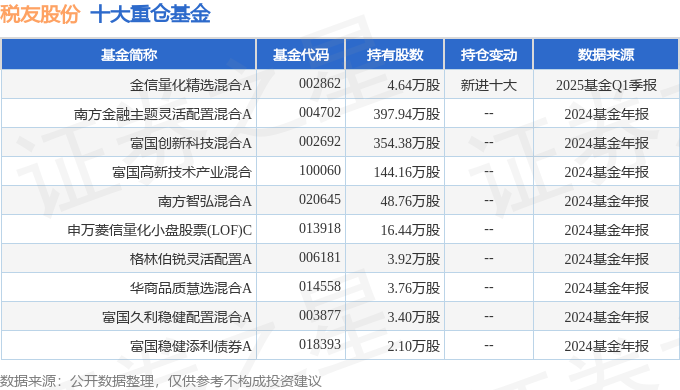Click fund 申万菱信量化小盘股票(LOF)C
Screen dimensions: 680x390
point(160,230)
